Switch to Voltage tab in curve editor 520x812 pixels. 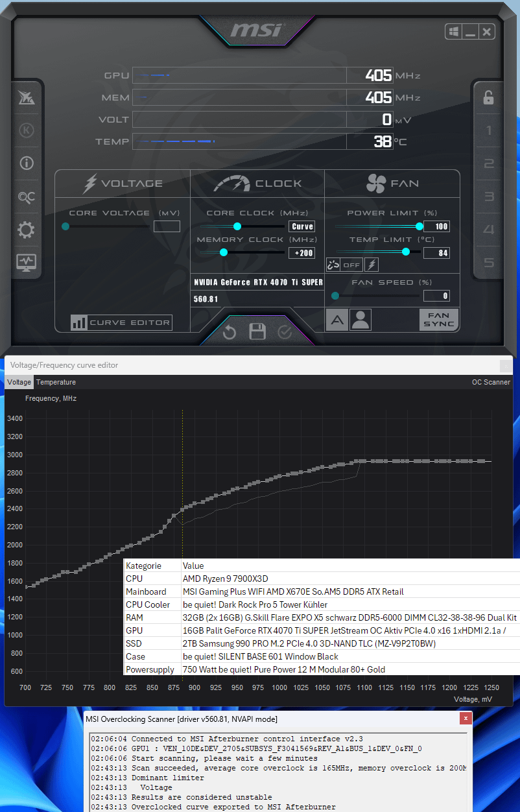point(19,382)
